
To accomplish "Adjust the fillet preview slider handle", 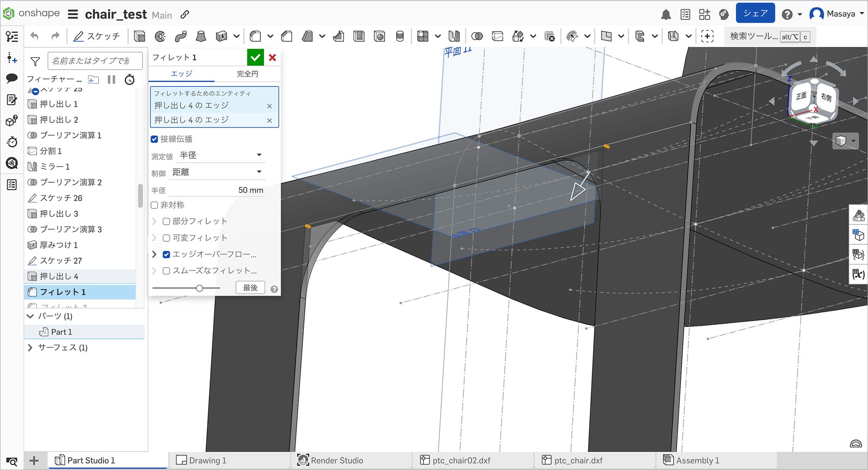I will tap(199, 288).
